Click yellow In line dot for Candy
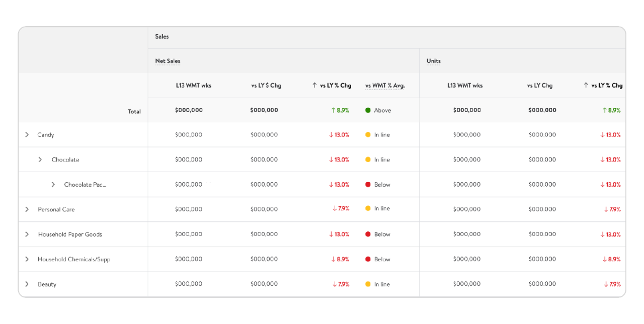The width and height of the screenshot is (644, 324). click(368, 135)
